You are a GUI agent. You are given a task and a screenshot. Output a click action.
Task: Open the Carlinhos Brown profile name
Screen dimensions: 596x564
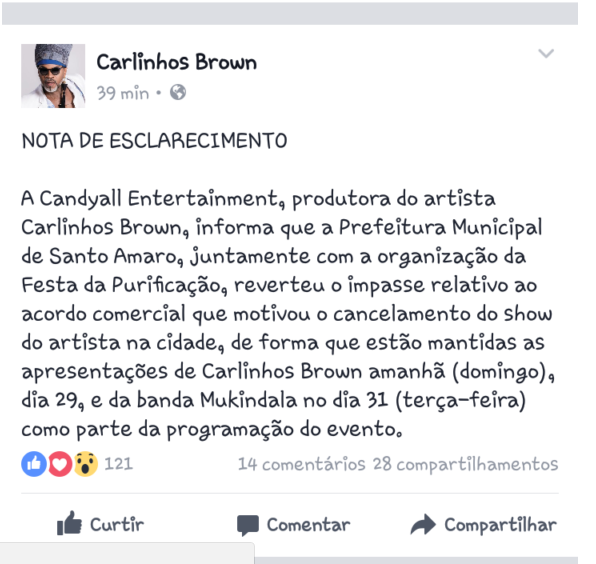click(x=177, y=62)
